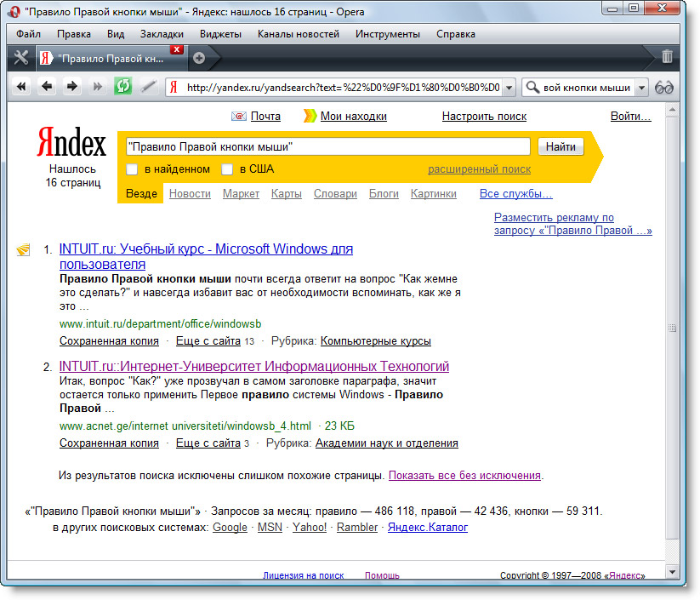Open the Rambler search link
Viewport: 700px width, 600px height.
pyautogui.click(x=357, y=527)
